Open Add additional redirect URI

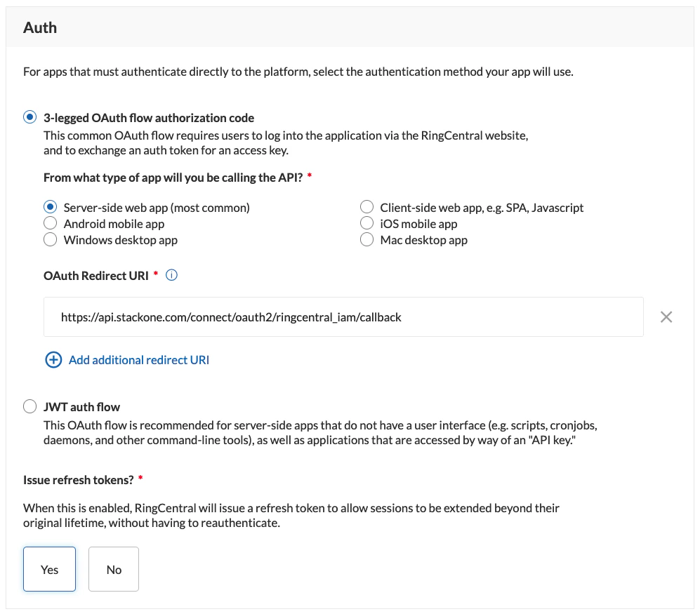138,359
